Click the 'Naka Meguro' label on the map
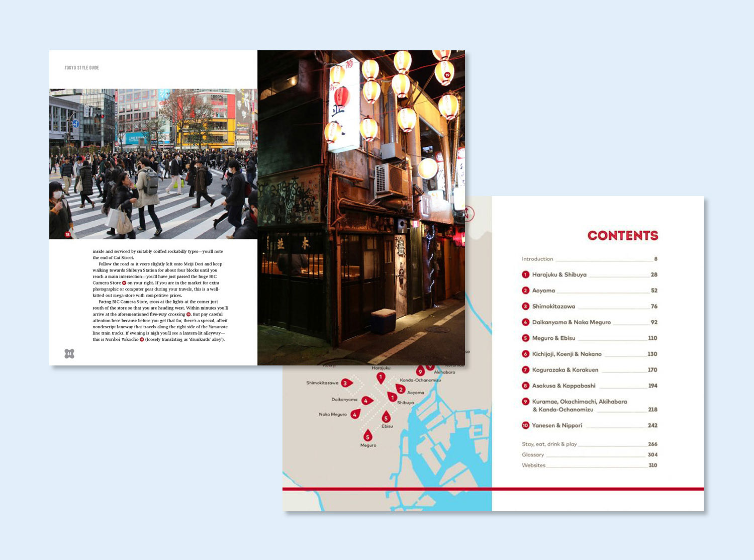This screenshot has width=754, height=560. click(x=333, y=415)
